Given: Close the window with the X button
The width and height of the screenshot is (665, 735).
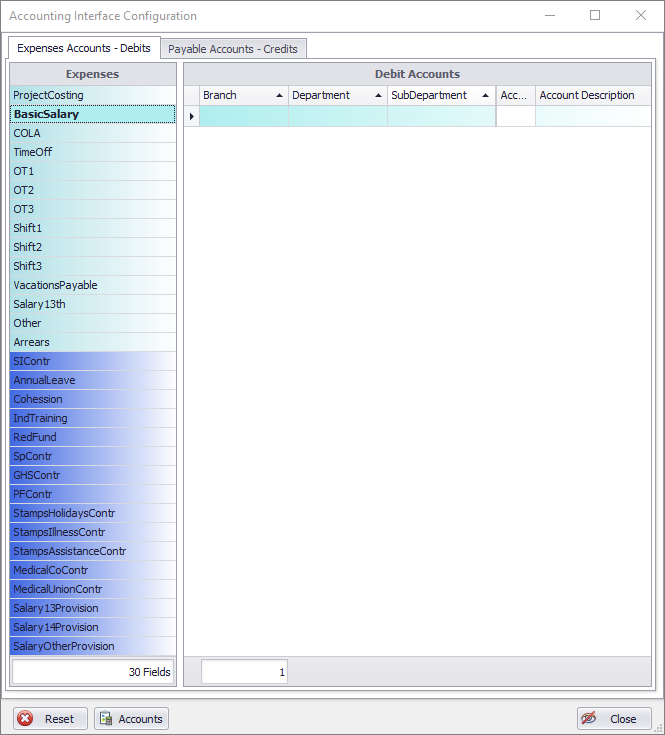Looking at the screenshot, I should (641, 15).
